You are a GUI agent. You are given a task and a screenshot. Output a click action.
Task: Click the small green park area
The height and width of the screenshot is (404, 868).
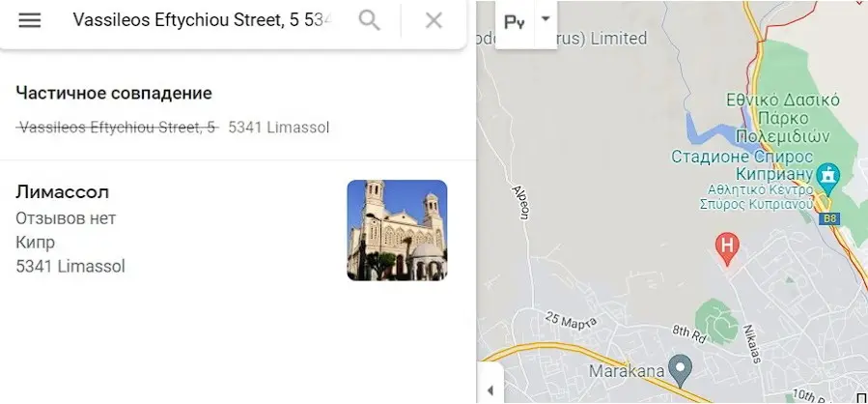click(716, 321)
